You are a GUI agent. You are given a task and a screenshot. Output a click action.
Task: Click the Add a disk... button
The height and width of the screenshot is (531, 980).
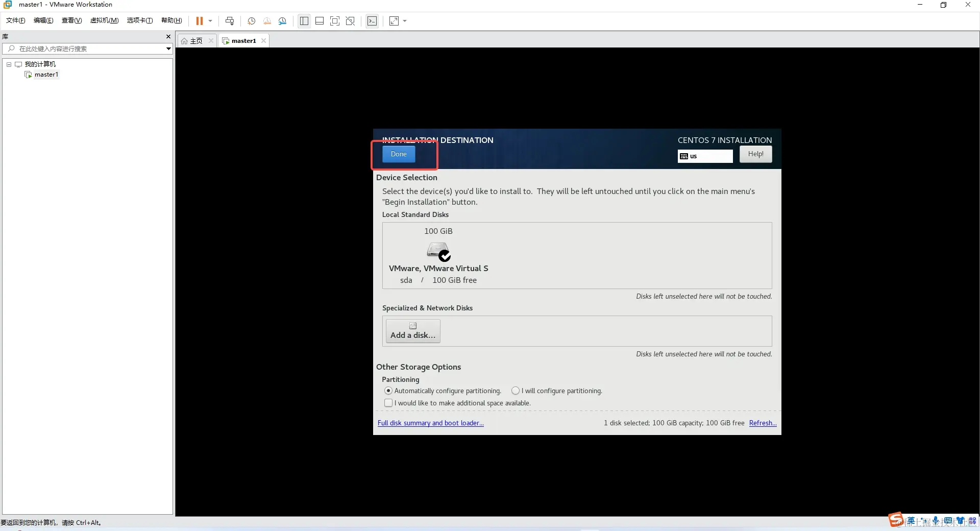click(x=413, y=331)
